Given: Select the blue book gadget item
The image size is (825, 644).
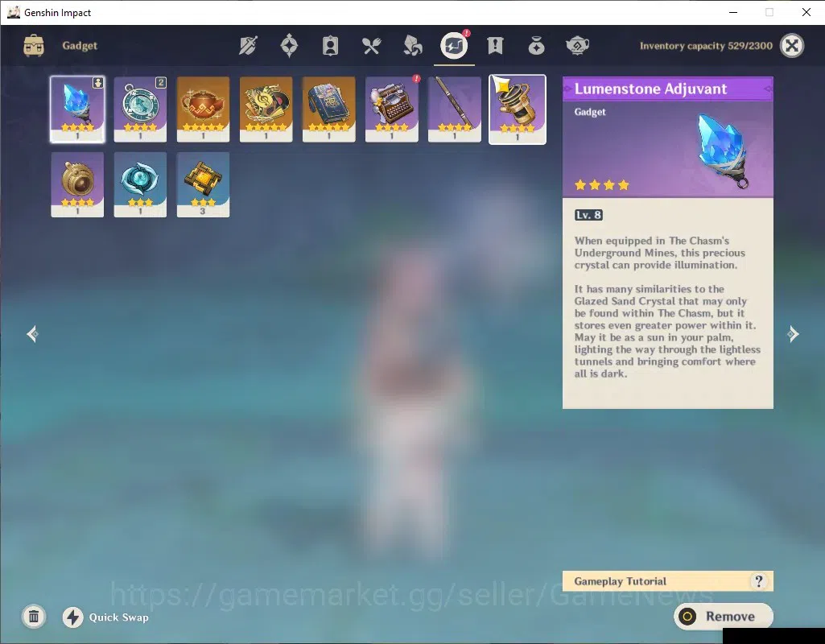Looking at the screenshot, I should 329,109.
